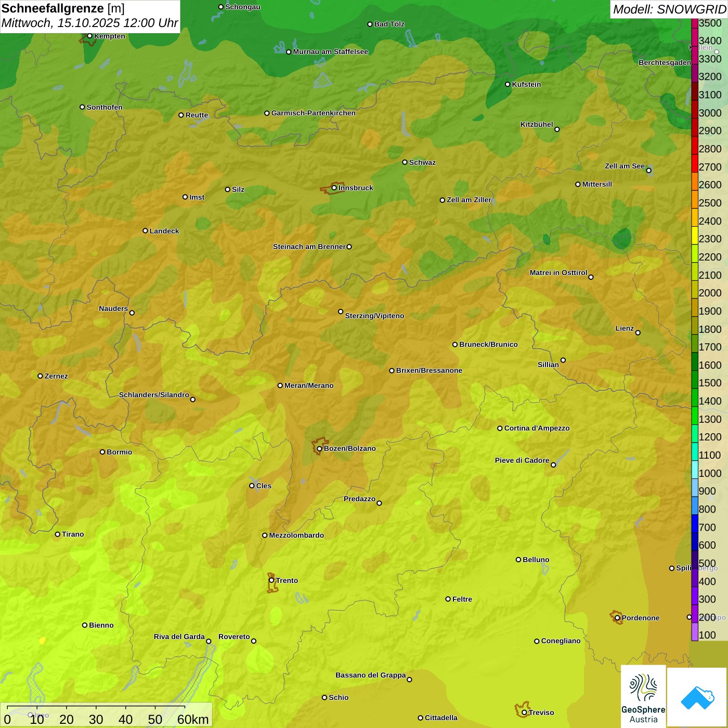Image resolution: width=728 pixels, height=728 pixels.
Task: Click the Berchtesgaden label
Action: pyautogui.click(x=665, y=62)
